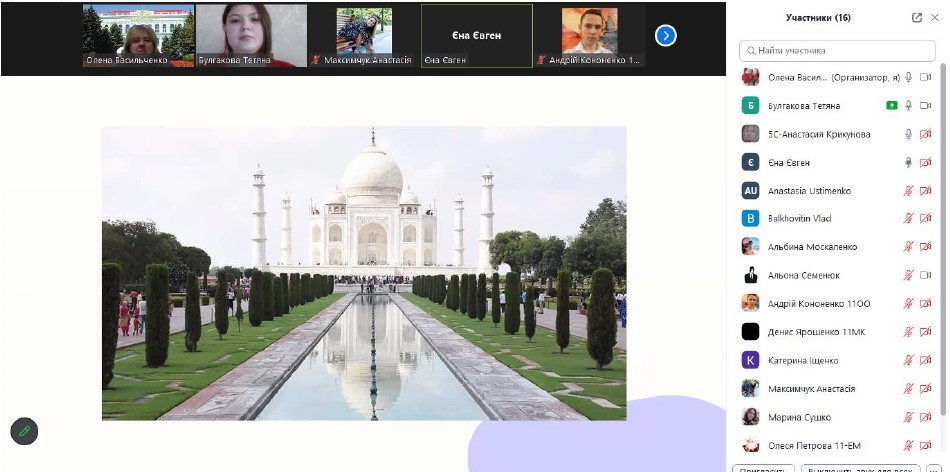
Task: Click 5С-Анастасия Крикунова's microphone icon
Action: tap(908, 134)
